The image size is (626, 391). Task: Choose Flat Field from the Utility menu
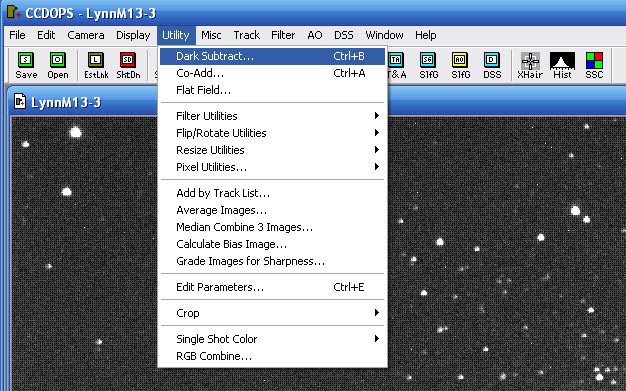[x=273, y=90]
